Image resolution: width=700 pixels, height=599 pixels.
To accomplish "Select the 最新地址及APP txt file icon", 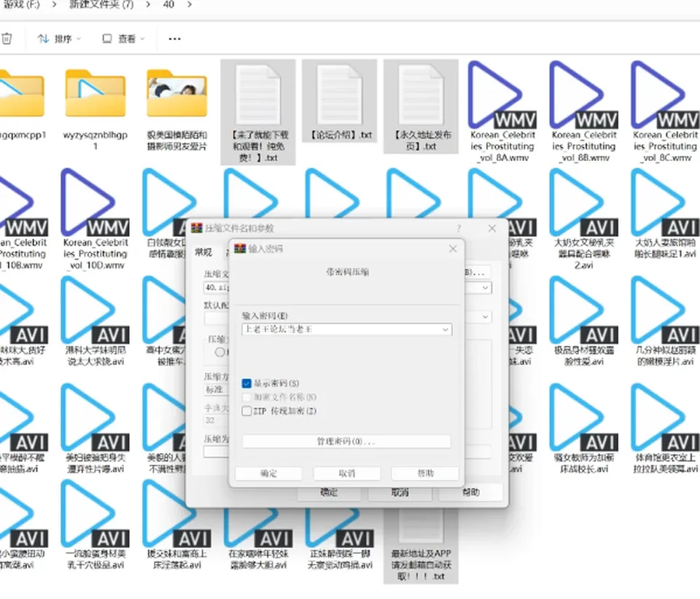I will [x=421, y=528].
